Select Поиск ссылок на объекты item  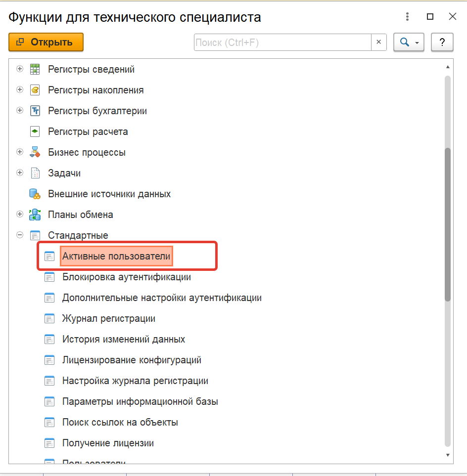click(x=120, y=422)
